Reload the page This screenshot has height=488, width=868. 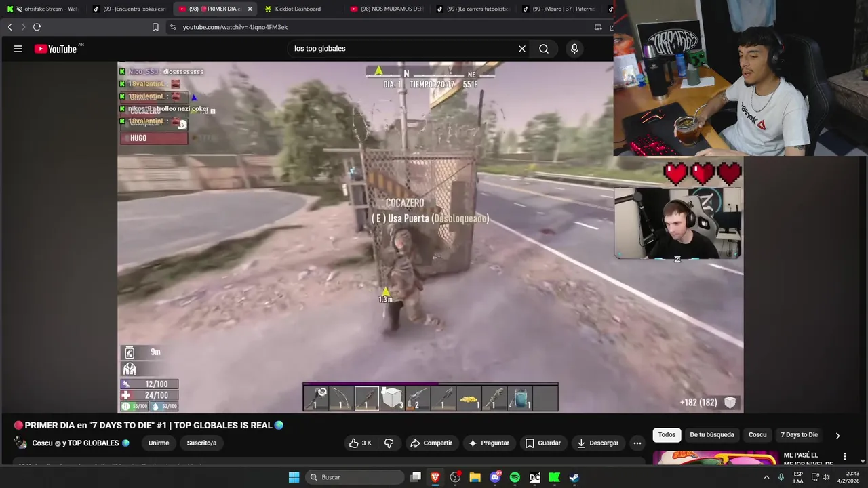coord(37,27)
